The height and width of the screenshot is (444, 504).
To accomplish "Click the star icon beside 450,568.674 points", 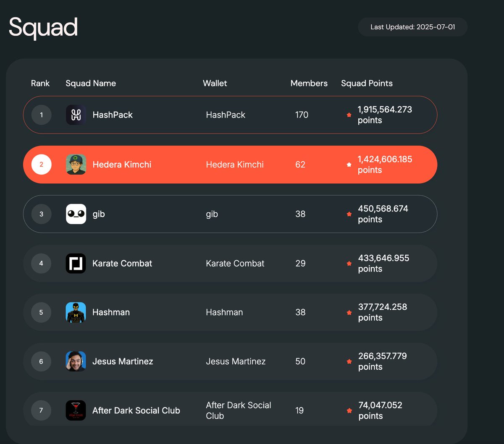I will (349, 214).
